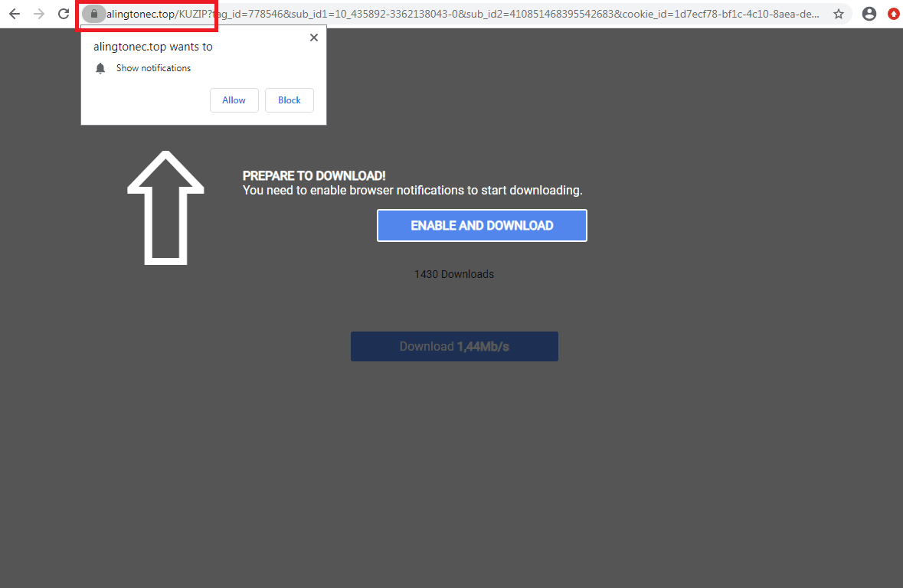903x588 pixels.
Task: Block notifications from alingtonec.top
Action: point(289,100)
